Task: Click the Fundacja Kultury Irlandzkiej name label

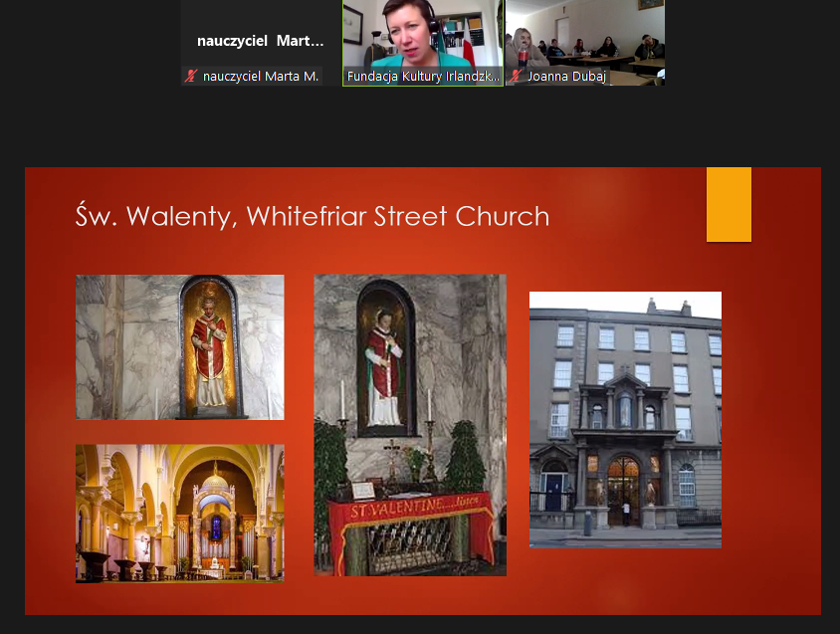Action: (423, 76)
